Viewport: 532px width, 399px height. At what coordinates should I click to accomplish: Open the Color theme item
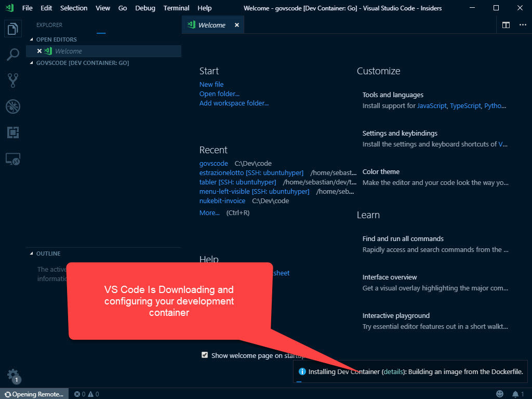pyautogui.click(x=435, y=177)
